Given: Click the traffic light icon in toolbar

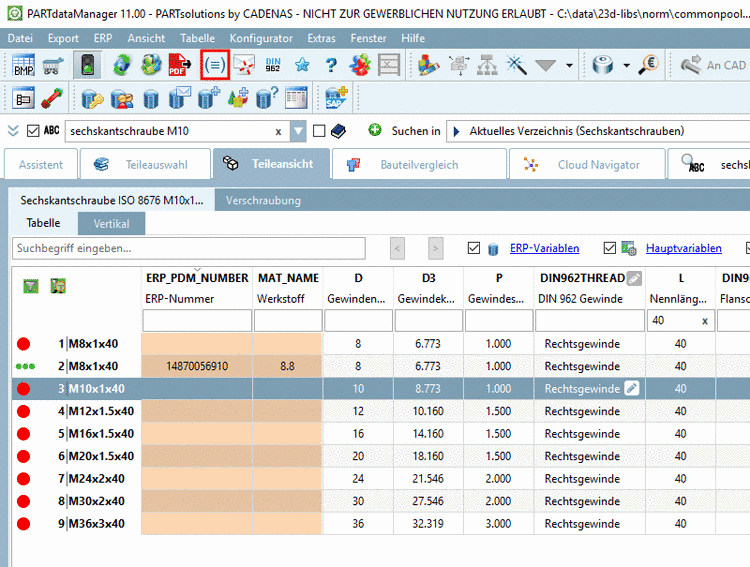Looking at the screenshot, I should click(x=89, y=65).
